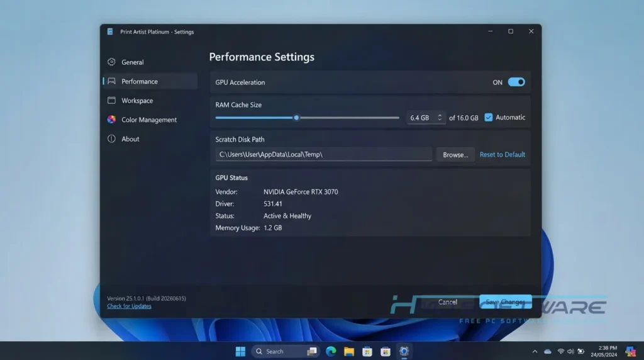This screenshot has width=644, height=360.
Task: Click the Version 25.1.0.1 build text
Action: click(146, 298)
